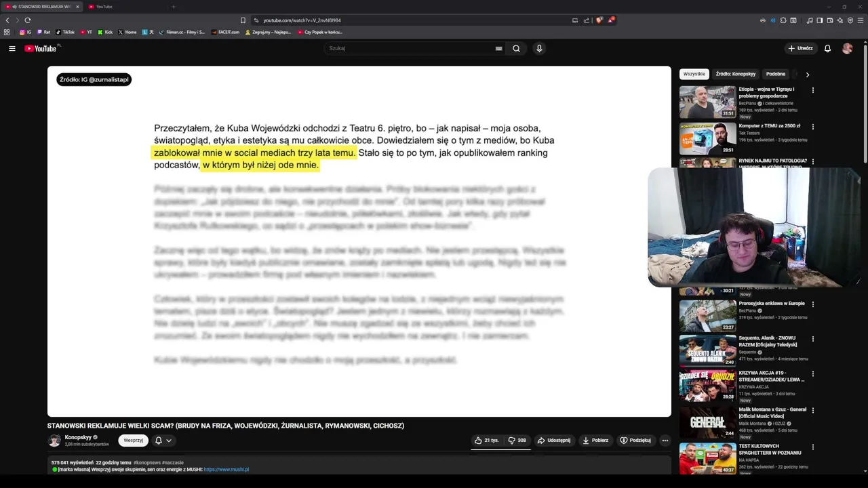This screenshot has height=488, width=868.
Task: Open Brave wallet icon
Action: (x=830, y=20)
